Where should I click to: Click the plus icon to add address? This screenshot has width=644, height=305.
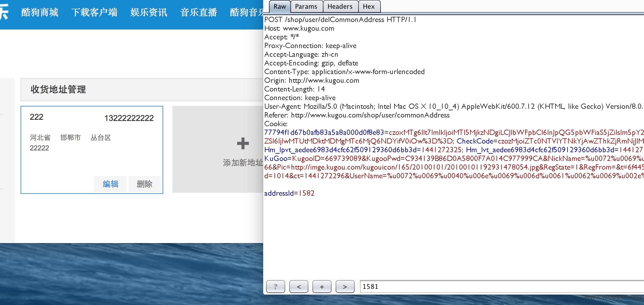coord(243,144)
